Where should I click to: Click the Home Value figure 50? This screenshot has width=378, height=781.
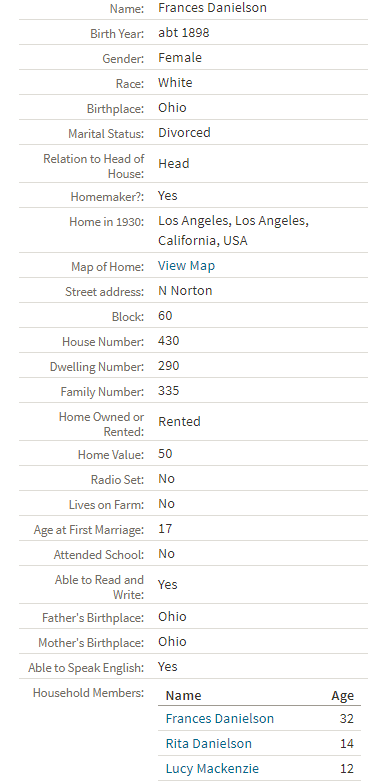[165, 454]
